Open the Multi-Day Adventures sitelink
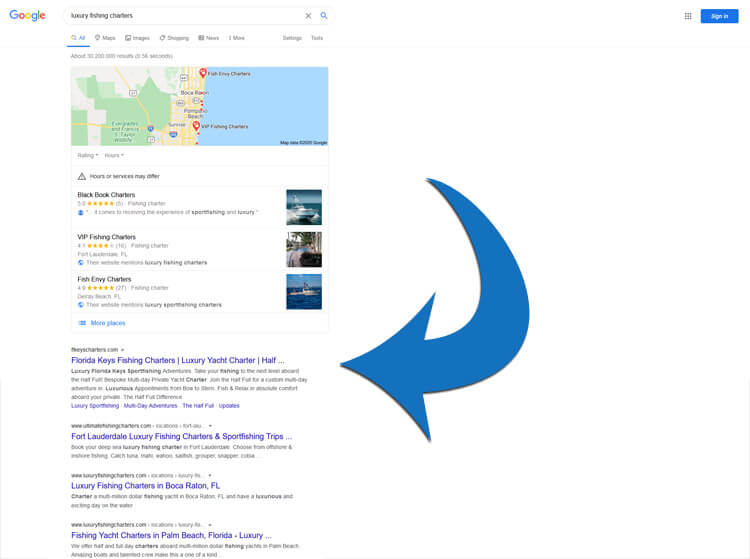Image resolution: width=750 pixels, height=559 pixels. [x=150, y=406]
